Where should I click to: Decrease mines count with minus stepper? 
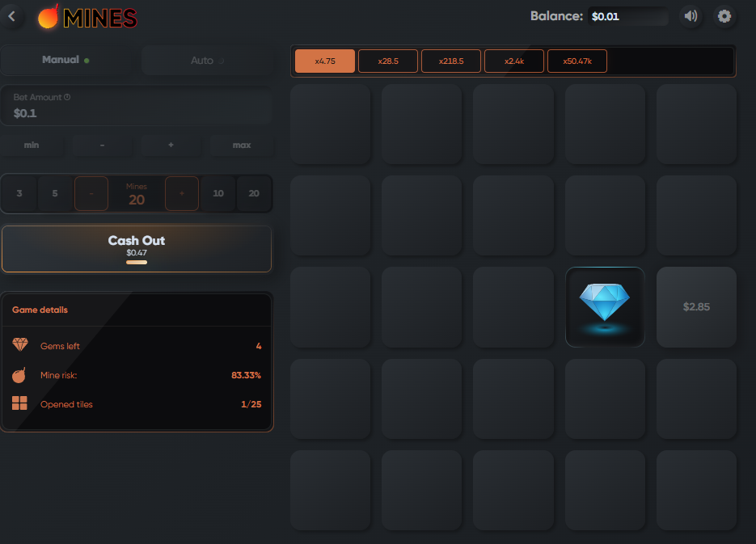pyautogui.click(x=91, y=193)
